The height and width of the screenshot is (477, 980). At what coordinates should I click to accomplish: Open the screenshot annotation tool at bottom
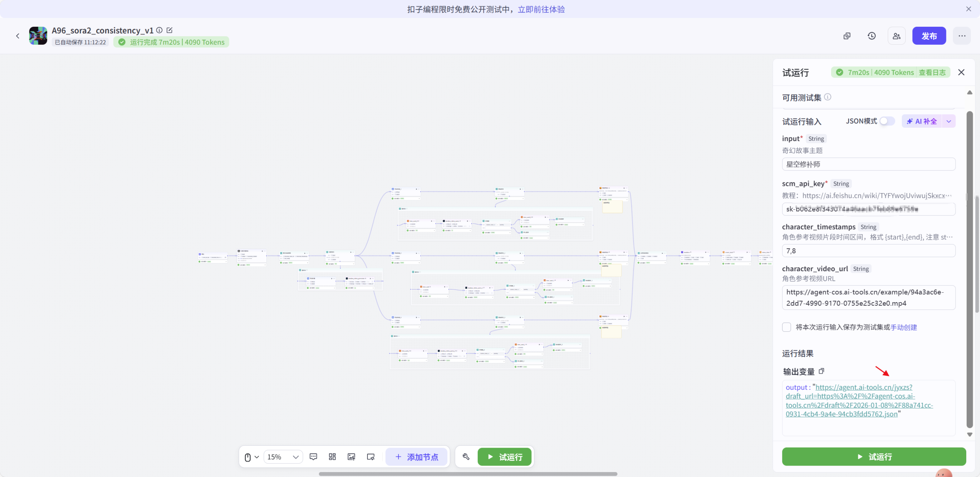point(370,457)
